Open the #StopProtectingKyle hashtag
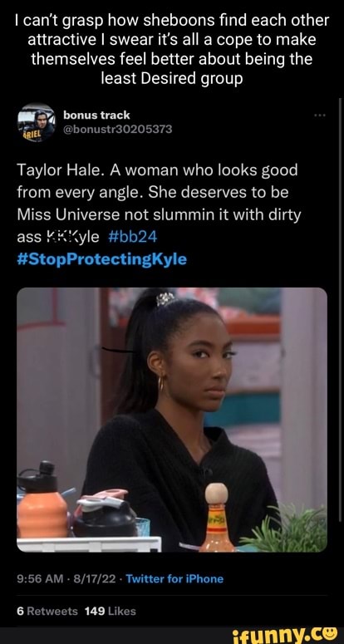Viewport: 344px width, 644px height. [x=102, y=259]
